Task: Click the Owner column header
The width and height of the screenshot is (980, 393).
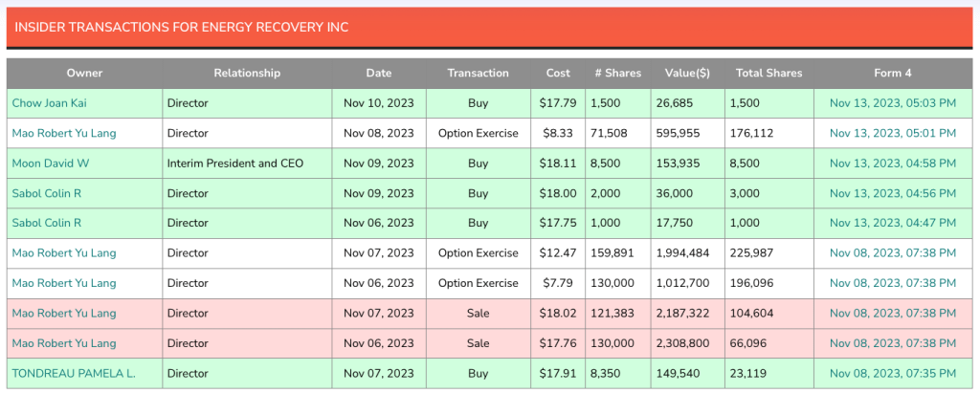Action: point(84,73)
